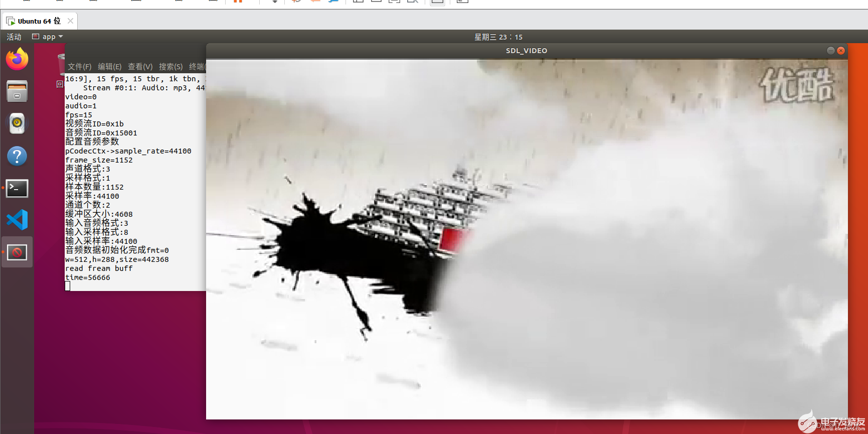Click the 'audio=1' terminal line
Image resolution: width=868 pixels, height=434 pixels.
(x=81, y=106)
